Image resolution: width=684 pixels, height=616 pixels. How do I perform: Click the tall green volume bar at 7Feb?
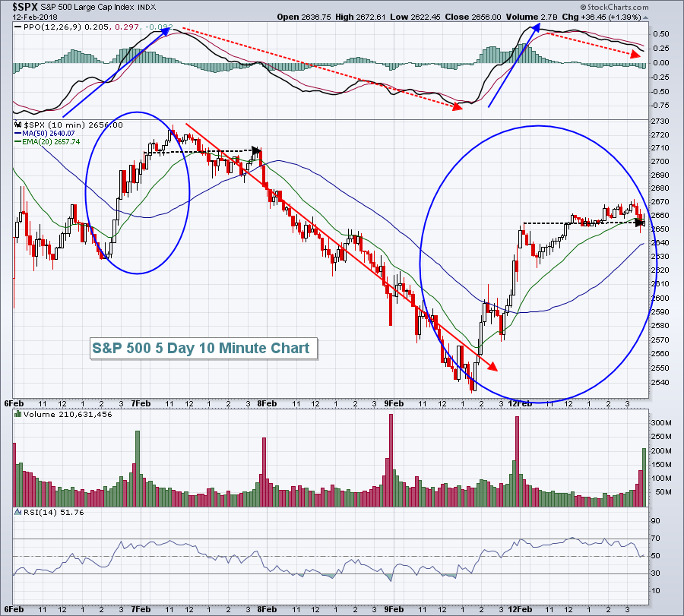[x=138, y=469]
